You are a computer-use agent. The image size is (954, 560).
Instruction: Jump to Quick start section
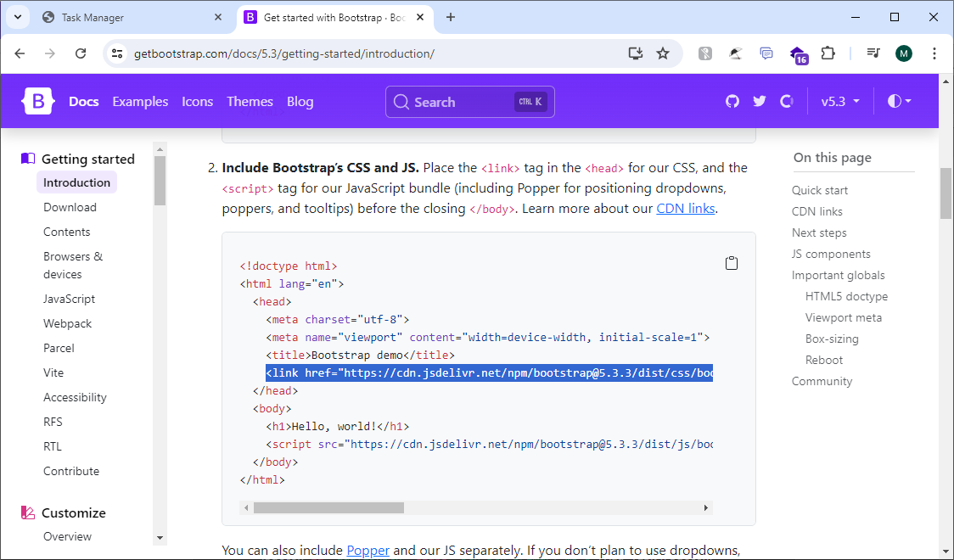tap(820, 190)
